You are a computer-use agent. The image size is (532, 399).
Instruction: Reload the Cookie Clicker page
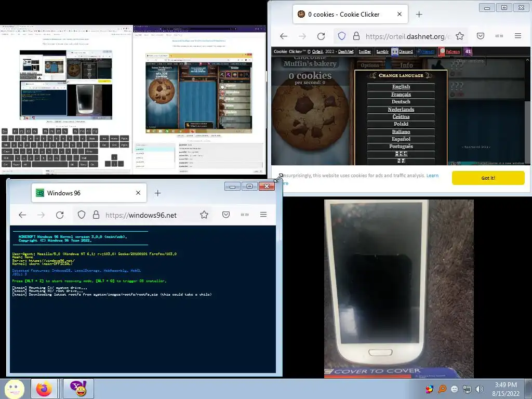click(x=321, y=36)
